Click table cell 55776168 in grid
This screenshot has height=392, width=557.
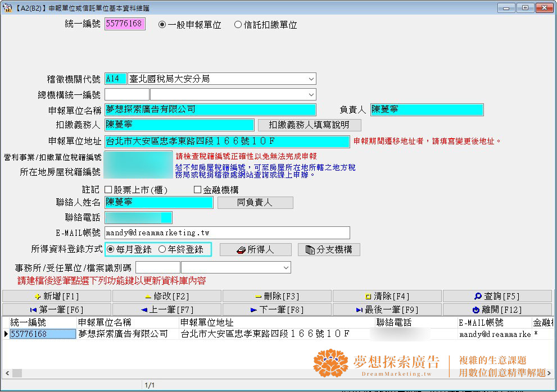[x=43, y=334]
